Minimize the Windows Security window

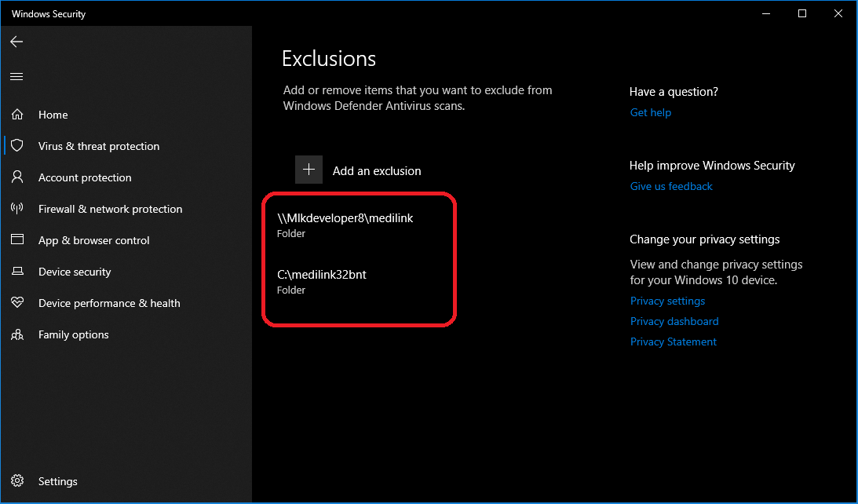pos(766,13)
